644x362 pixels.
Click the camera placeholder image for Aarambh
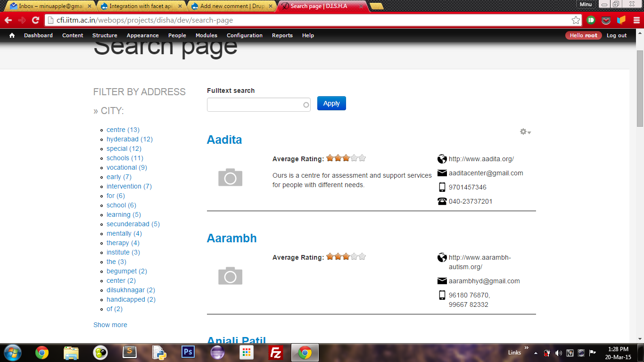coord(230,276)
